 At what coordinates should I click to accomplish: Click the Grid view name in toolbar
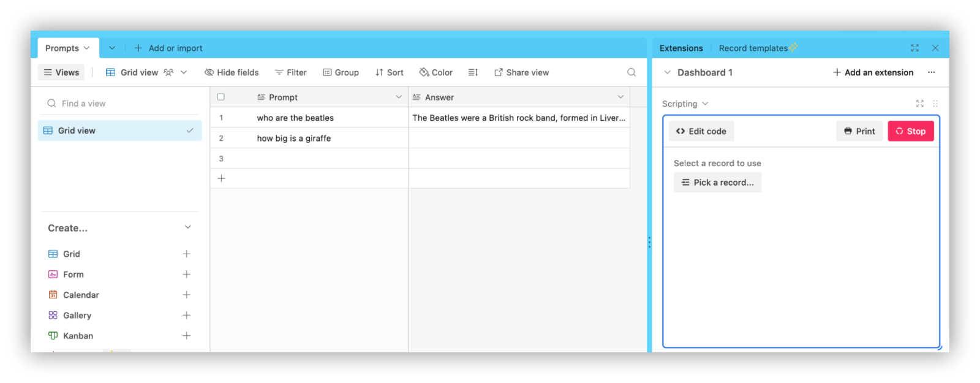139,72
